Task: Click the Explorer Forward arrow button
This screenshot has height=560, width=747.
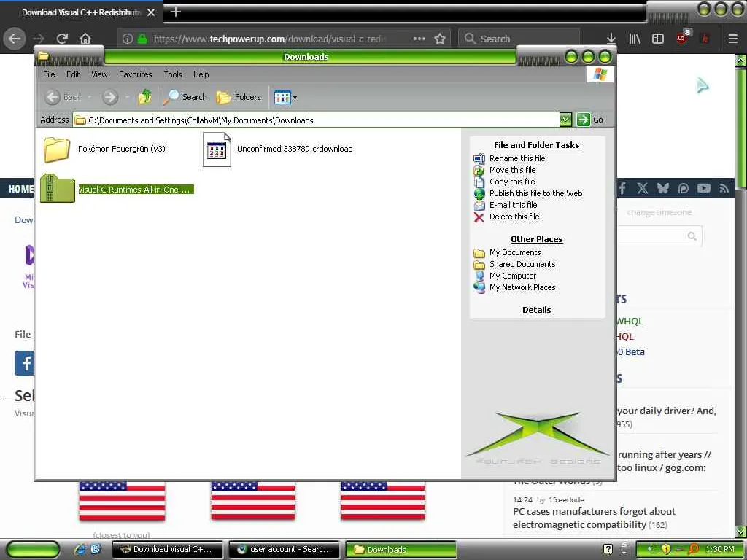Action: 110,97
